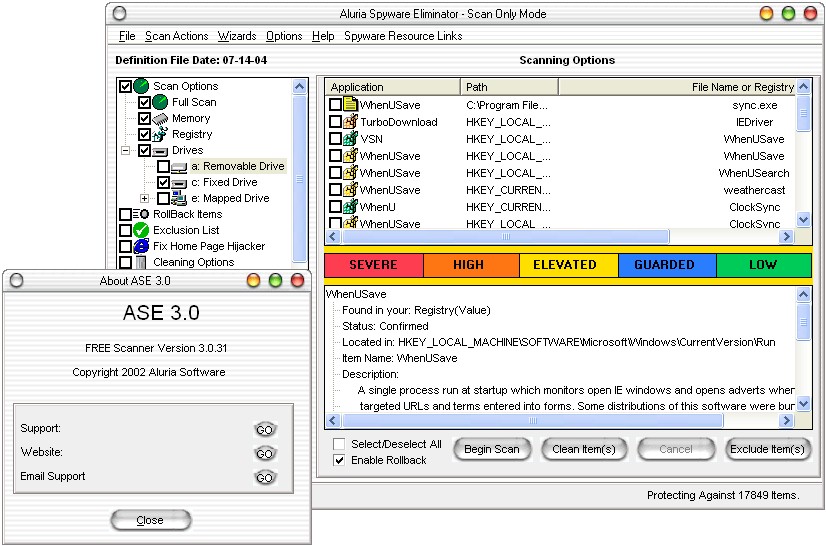Toggle the Memory checkbox
The image size is (826, 546).
coord(144,119)
